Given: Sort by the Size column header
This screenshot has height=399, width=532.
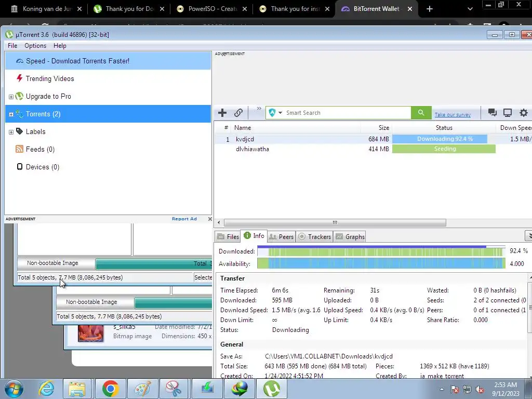Looking at the screenshot, I should click(377, 128).
